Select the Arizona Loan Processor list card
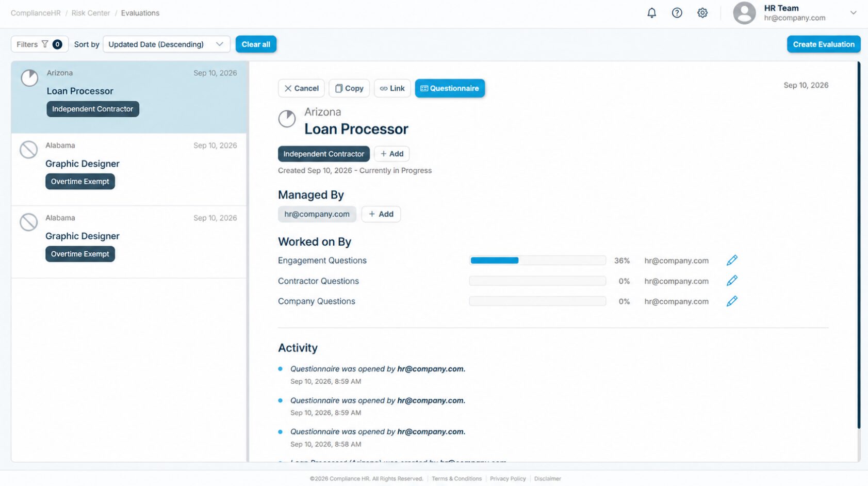 [x=129, y=97]
